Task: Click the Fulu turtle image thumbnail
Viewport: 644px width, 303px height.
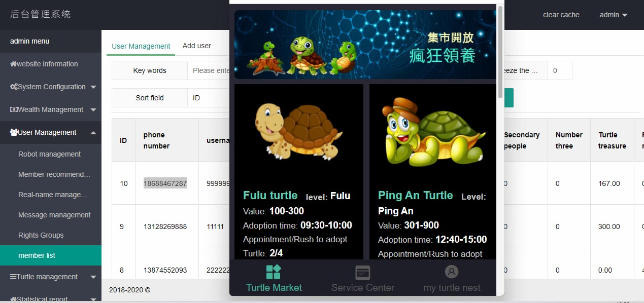Action: point(298,131)
